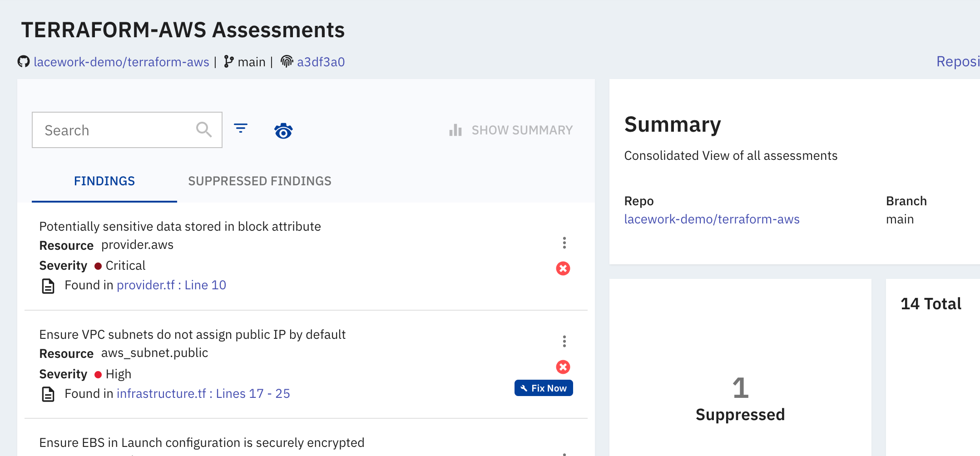The height and width of the screenshot is (456, 980).
Task: Suppress the critical sensitive data finding via red X
Action: (x=563, y=268)
